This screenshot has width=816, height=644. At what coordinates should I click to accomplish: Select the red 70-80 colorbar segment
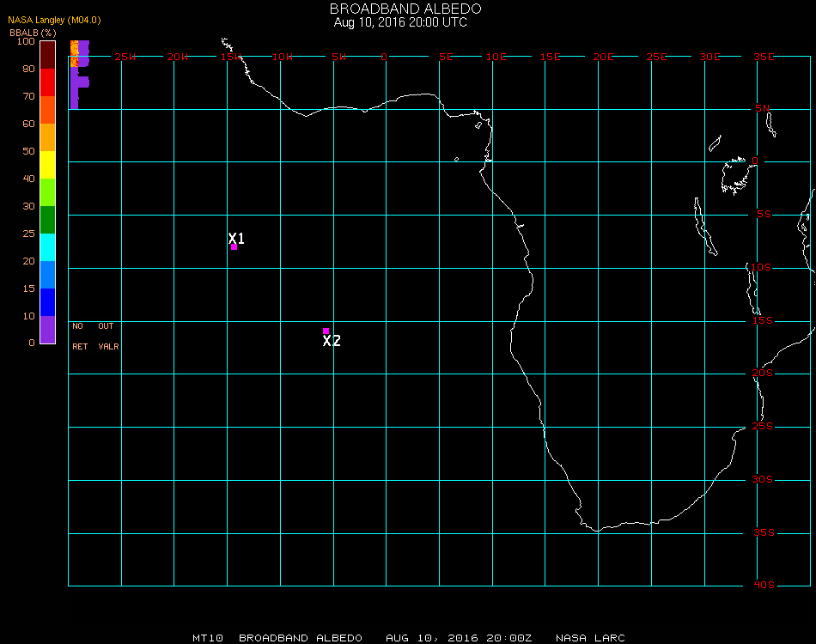coord(48,82)
